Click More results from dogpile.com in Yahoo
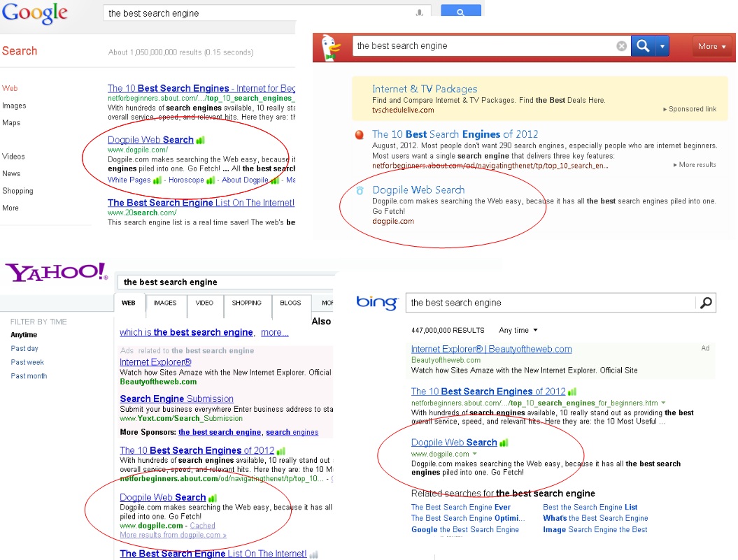This screenshot has height=560, width=738. pyautogui.click(x=173, y=535)
